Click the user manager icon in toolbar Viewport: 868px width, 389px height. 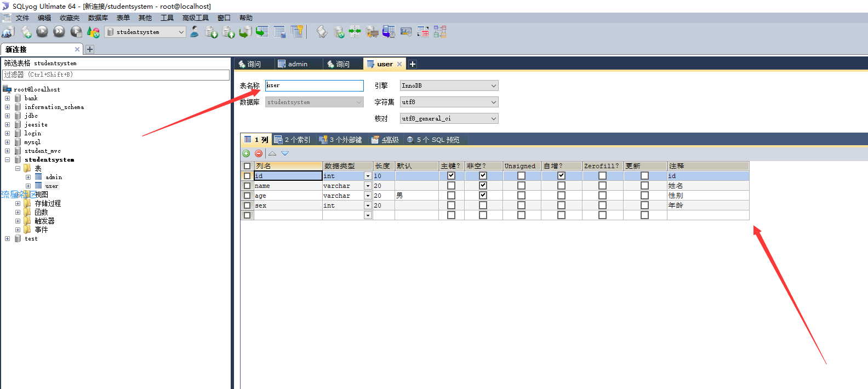(x=195, y=32)
